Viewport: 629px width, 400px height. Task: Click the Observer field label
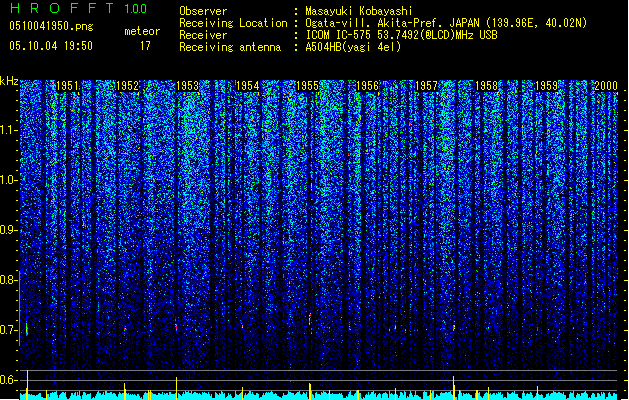click(x=203, y=11)
